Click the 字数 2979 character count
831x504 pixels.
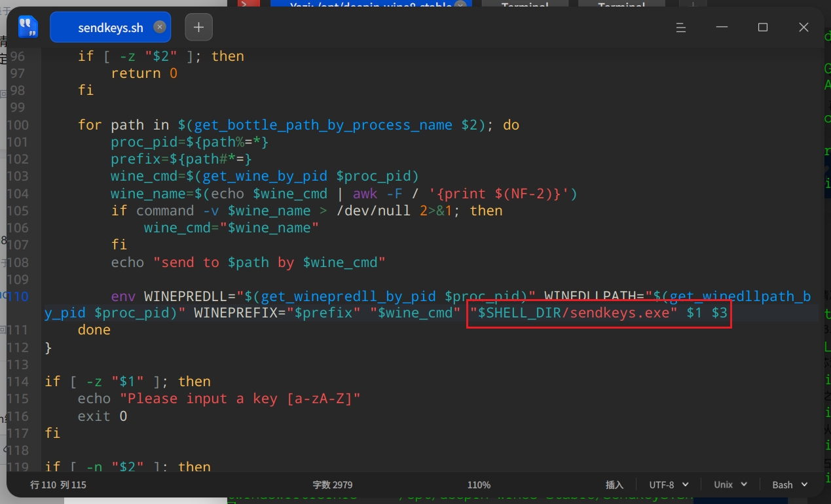point(333,485)
